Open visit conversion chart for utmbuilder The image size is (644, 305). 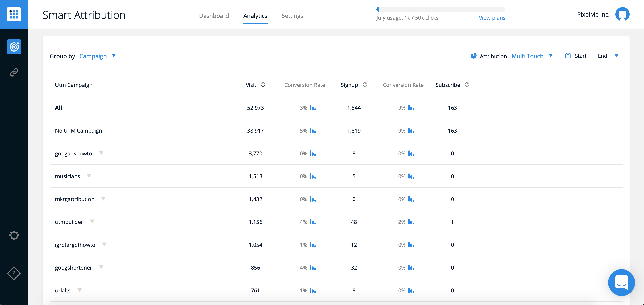[x=313, y=222]
